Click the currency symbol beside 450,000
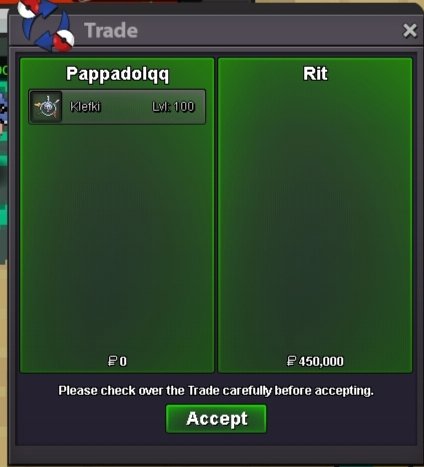This screenshot has width=424, height=467. coord(291,361)
